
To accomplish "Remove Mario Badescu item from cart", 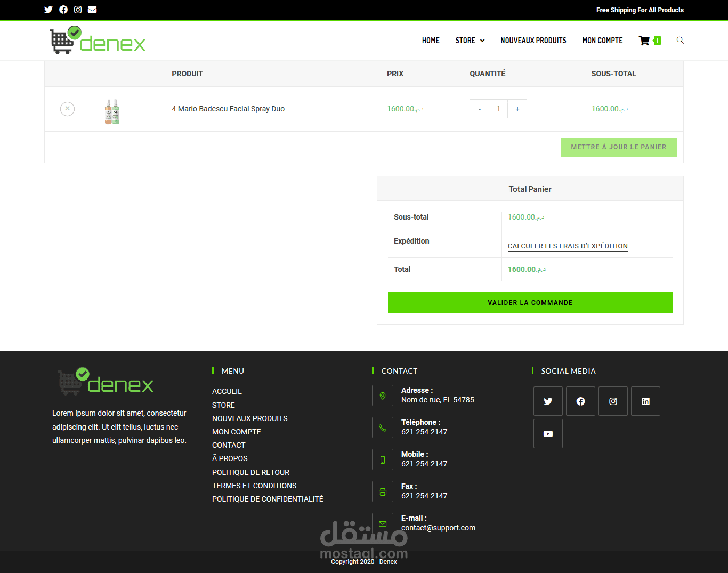I will click(67, 109).
